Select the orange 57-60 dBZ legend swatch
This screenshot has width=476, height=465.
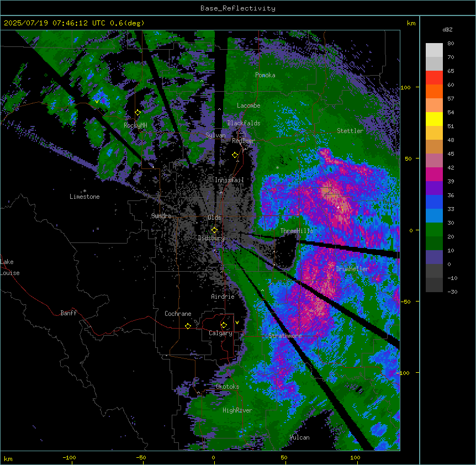coord(434,91)
